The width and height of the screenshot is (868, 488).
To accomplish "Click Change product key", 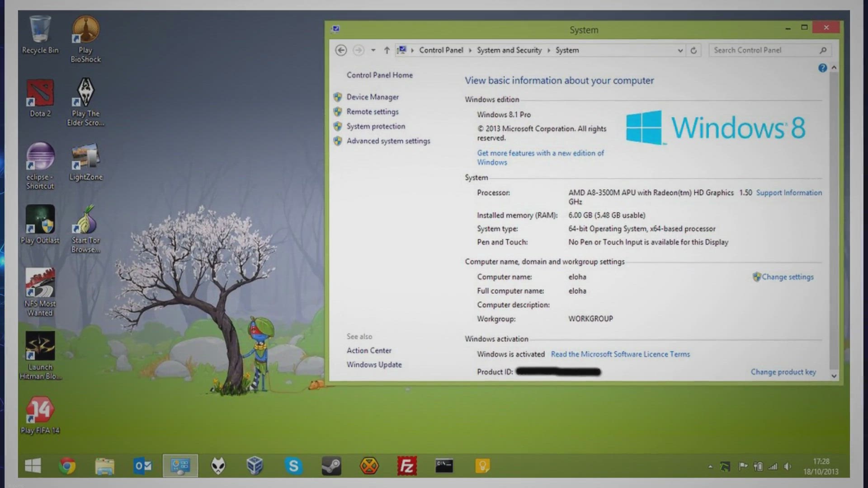I will (783, 372).
